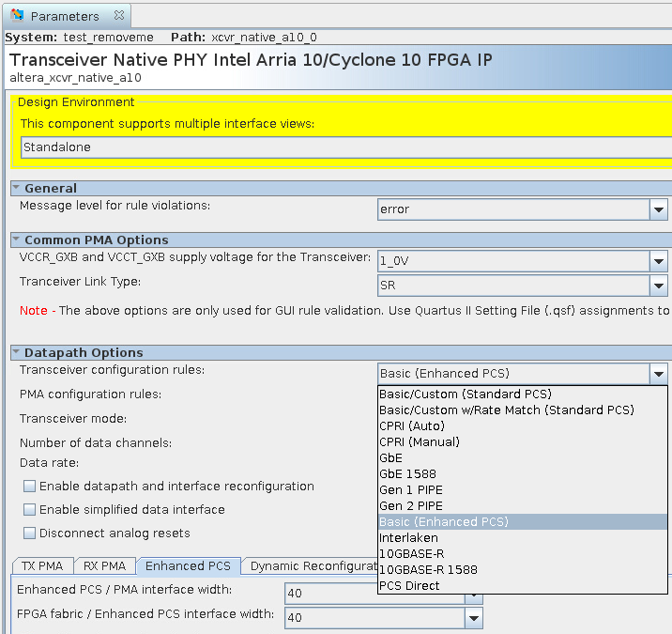This screenshot has height=634, width=672.
Task: Switch to the Enhanced PCS tab
Action: [188, 565]
